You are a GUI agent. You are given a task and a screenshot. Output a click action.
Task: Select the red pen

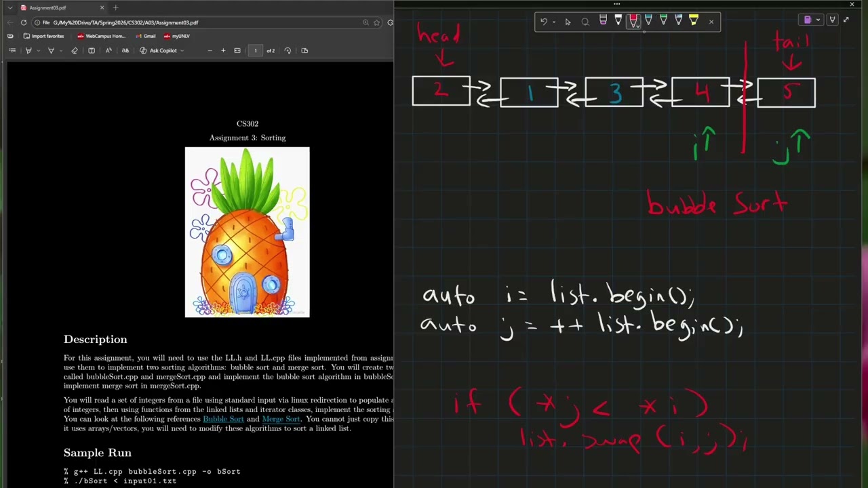click(x=633, y=21)
